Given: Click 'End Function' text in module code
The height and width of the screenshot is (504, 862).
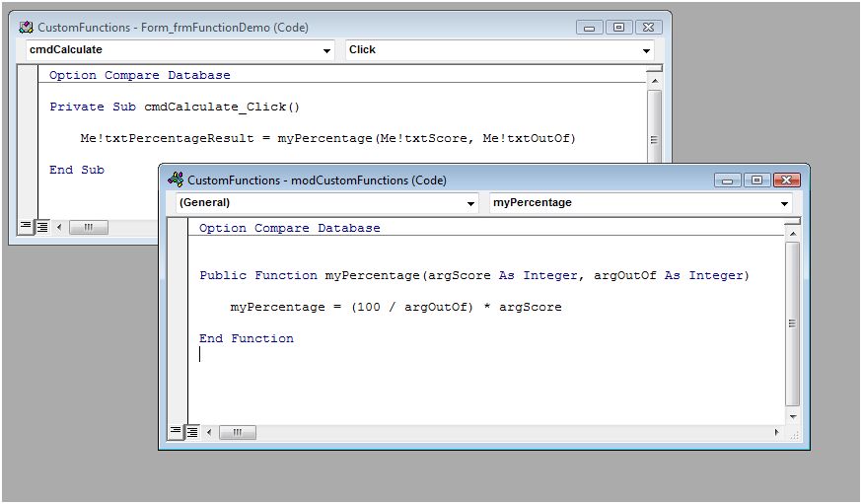Looking at the screenshot, I should 247,338.
